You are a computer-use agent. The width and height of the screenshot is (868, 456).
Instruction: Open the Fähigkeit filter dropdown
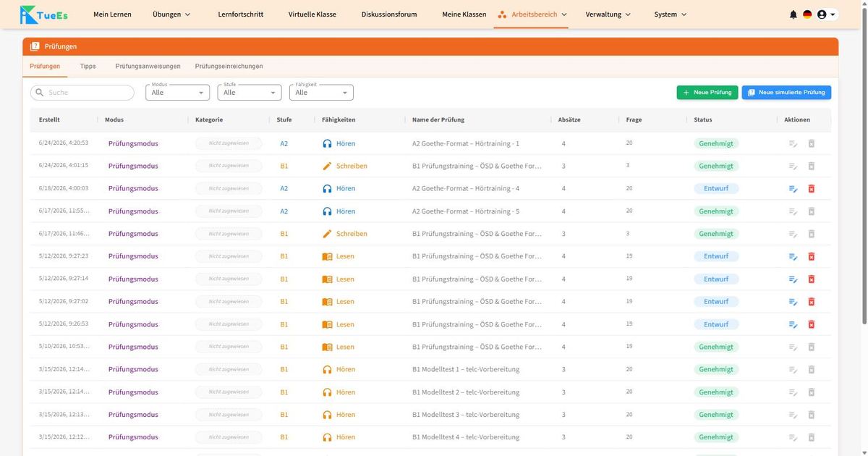(321, 92)
